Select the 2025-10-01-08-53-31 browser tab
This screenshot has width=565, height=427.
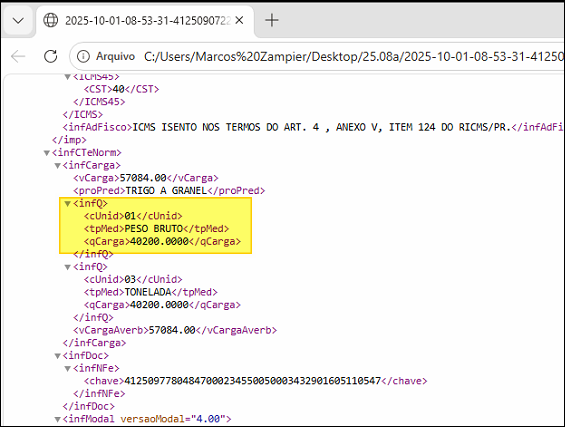[145, 21]
